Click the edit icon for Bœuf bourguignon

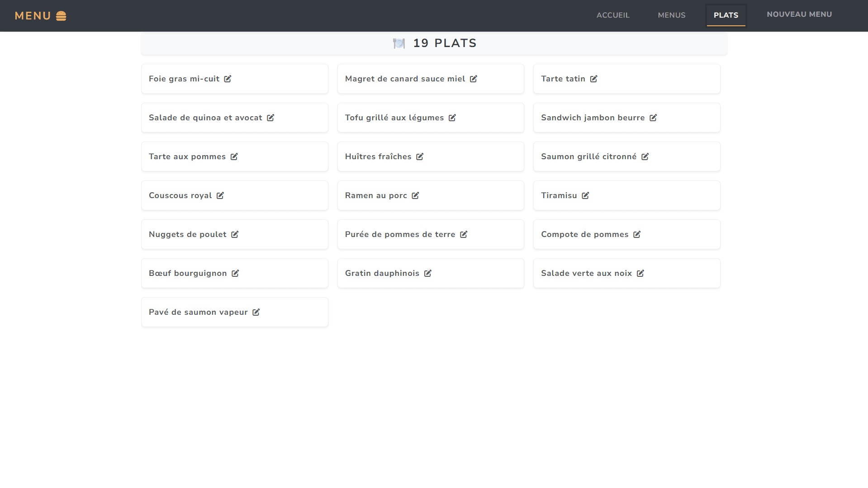point(235,273)
